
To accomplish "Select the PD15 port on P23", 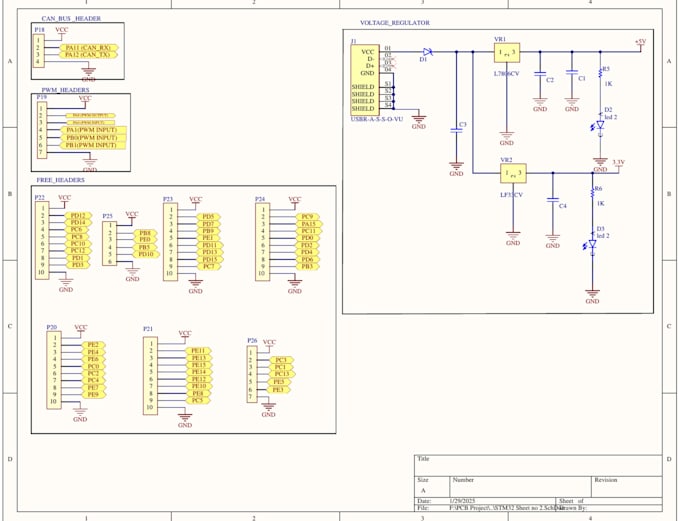I will (x=210, y=259).
